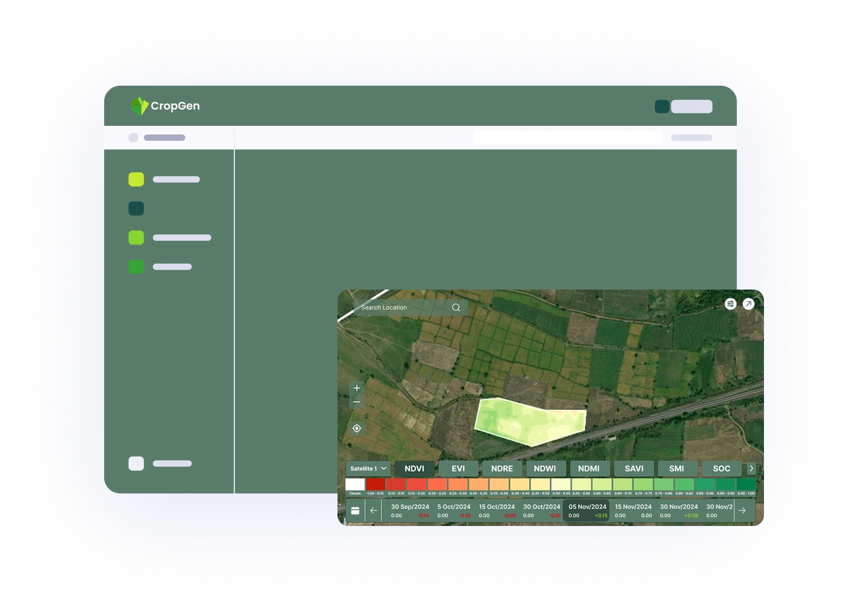The width and height of the screenshot is (841, 616).
Task: Click the search magnifier icon on the map
Action: (x=456, y=307)
